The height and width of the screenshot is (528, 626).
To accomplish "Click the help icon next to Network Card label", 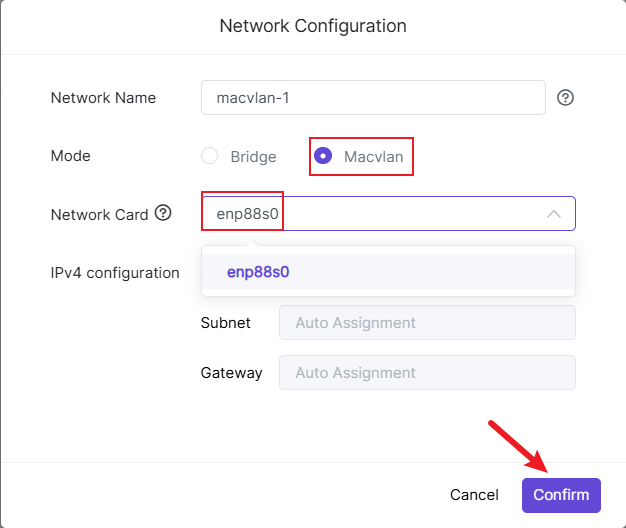I will [x=163, y=213].
